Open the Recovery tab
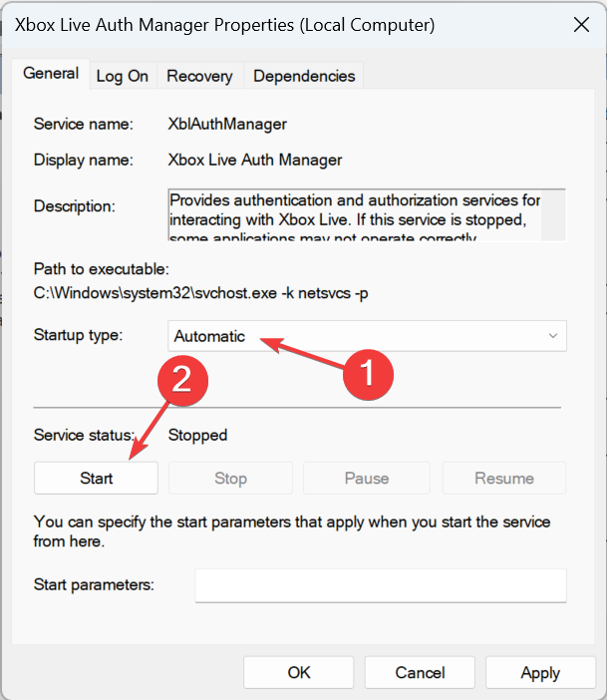 pos(199,76)
